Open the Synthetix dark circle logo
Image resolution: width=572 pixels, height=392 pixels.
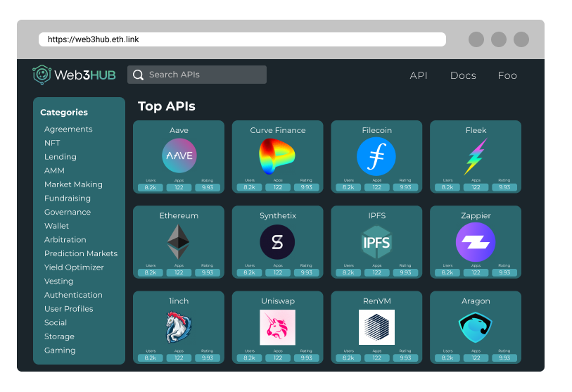point(277,242)
